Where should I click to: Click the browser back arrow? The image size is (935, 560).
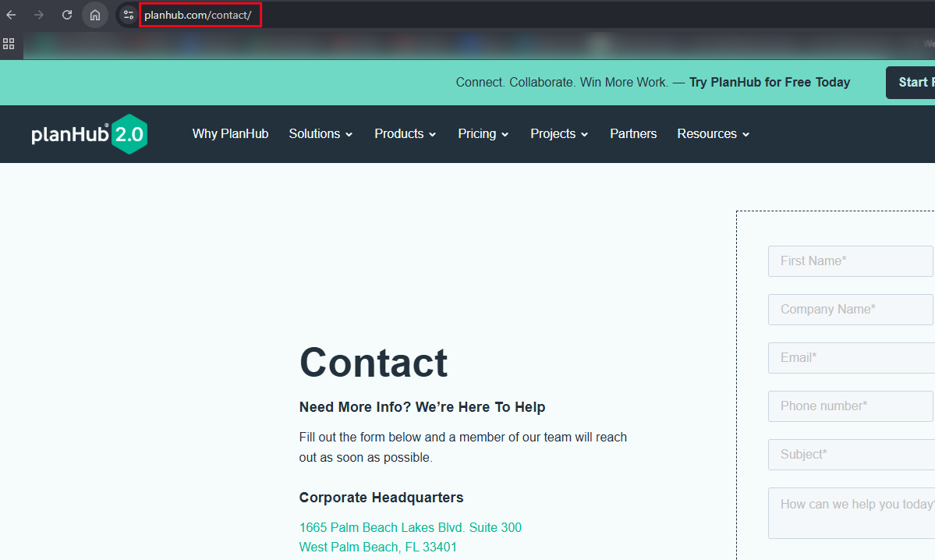coord(12,15)
